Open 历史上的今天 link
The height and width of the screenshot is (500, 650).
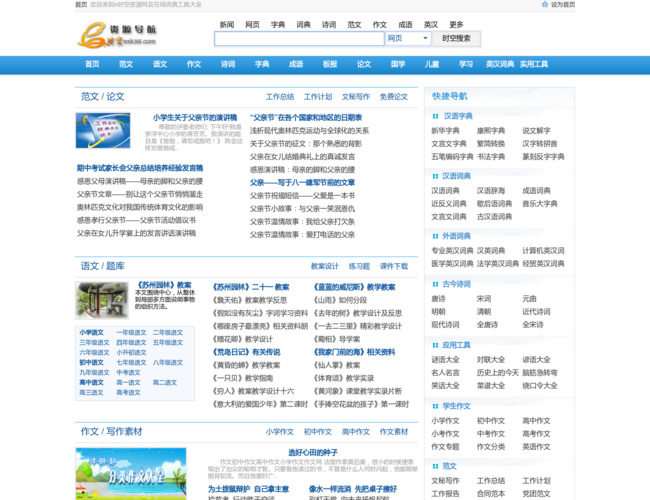[x=497, y=373]
